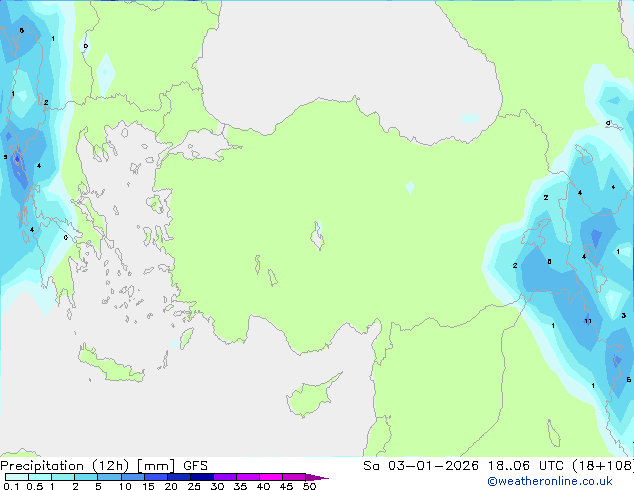The height and width of the screenshot is (490, 634).
Task: Click legend value '0.1'
Action: pos(11,486)
